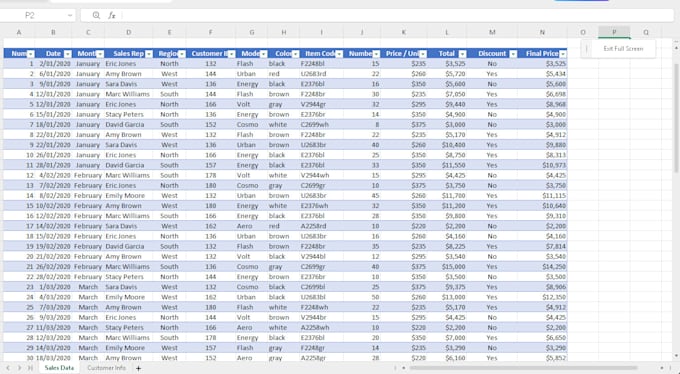Click the Discount header cell text
The width and height of the screenshot is (680, 374).
pos(492,54)
